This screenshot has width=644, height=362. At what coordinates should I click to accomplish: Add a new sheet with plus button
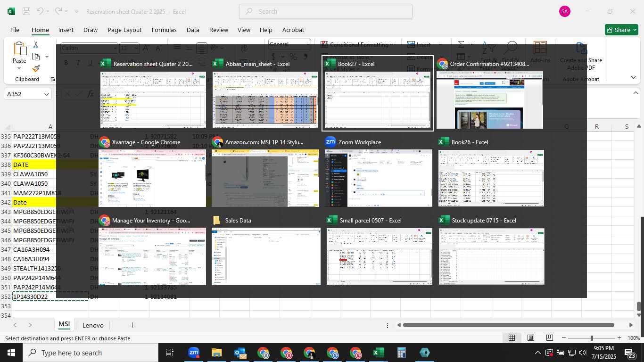132,325
